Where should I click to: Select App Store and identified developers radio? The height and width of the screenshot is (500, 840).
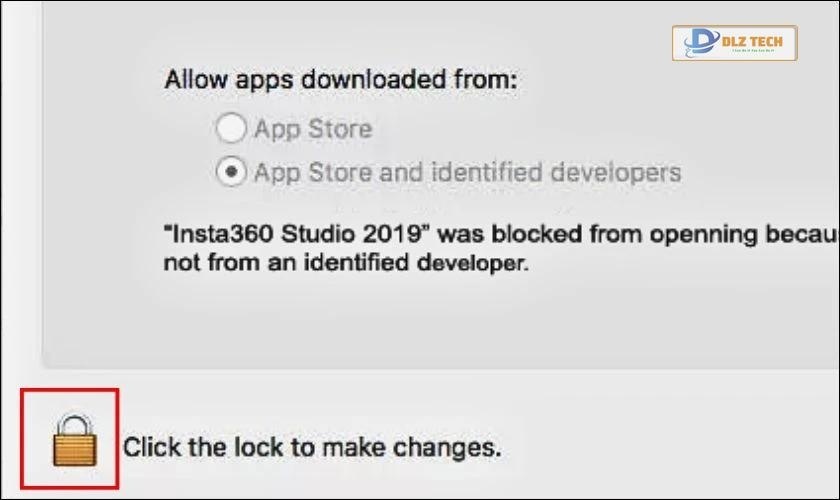[231, 172]
